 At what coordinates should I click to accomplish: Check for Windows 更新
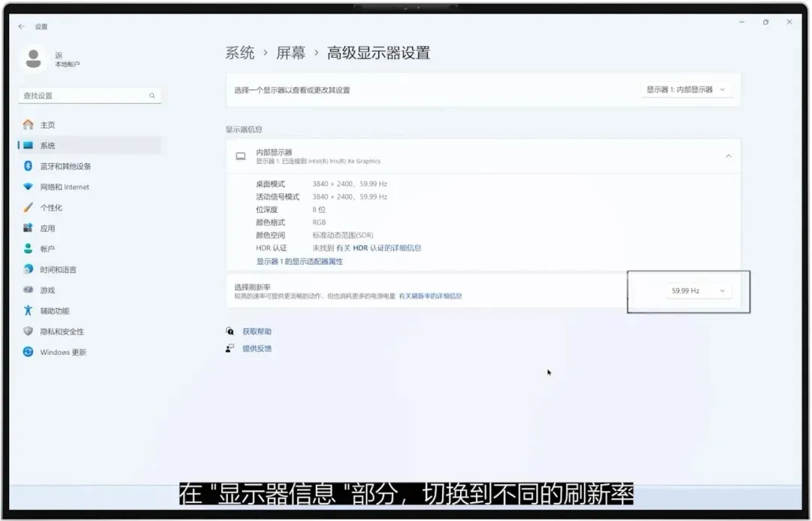[56, 352]
